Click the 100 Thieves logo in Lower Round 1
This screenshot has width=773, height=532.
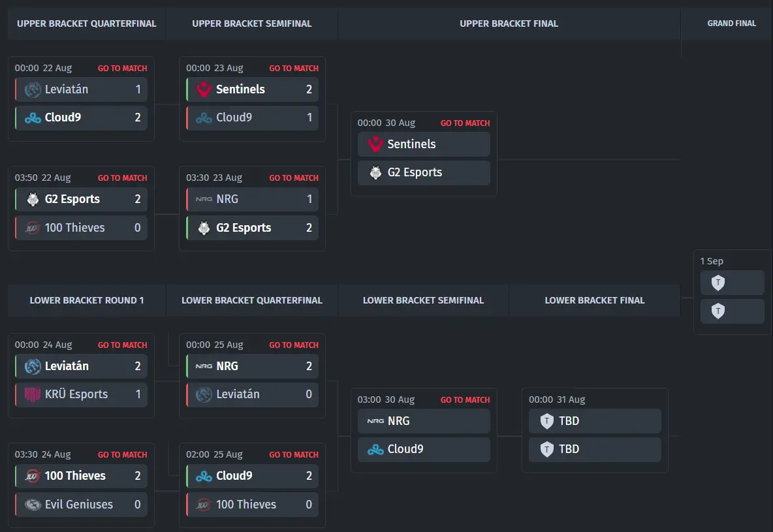click(x=33, y=476)
